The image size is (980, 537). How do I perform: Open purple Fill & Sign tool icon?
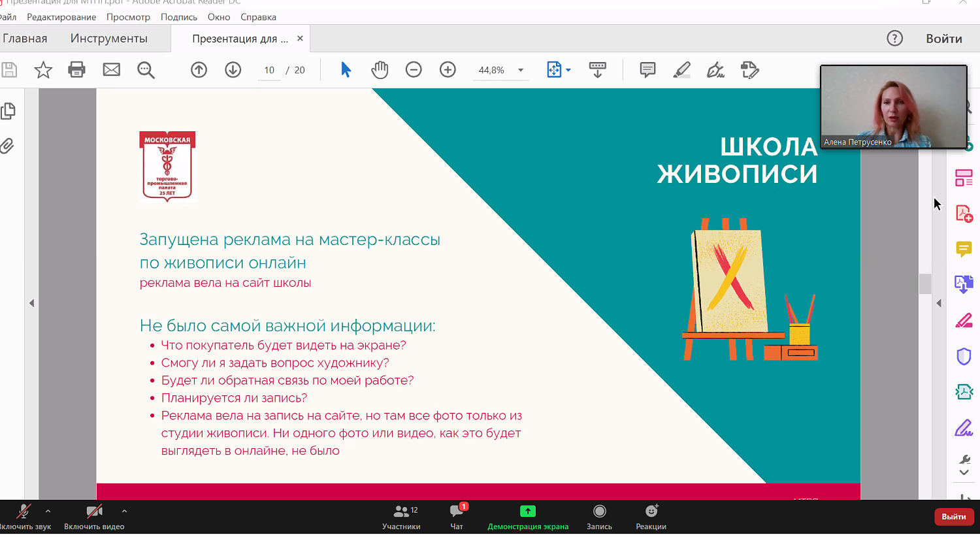click(x=964, y=428)
